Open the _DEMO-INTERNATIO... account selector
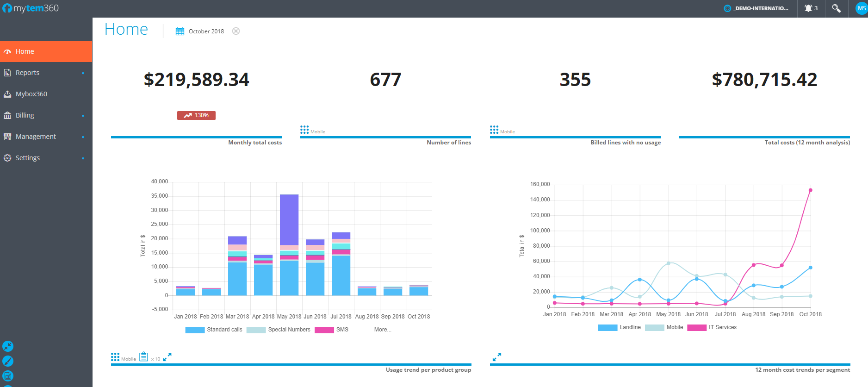The image size is (868, 387). [x=756, y=8]
